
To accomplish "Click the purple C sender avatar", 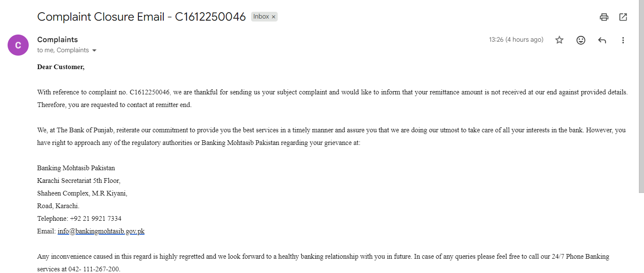I will pos(18,45).
